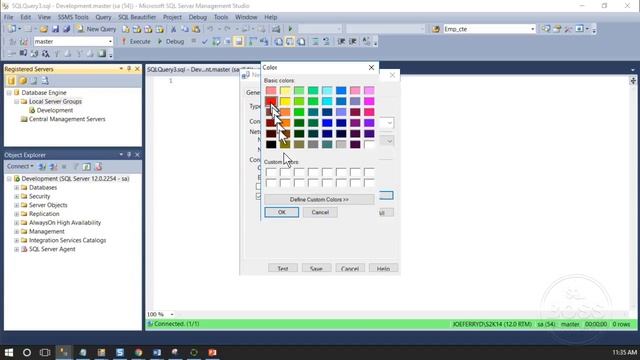Screen dimensions: 640x360
Task: Open the Query menu
Action: tap(103, 17)
